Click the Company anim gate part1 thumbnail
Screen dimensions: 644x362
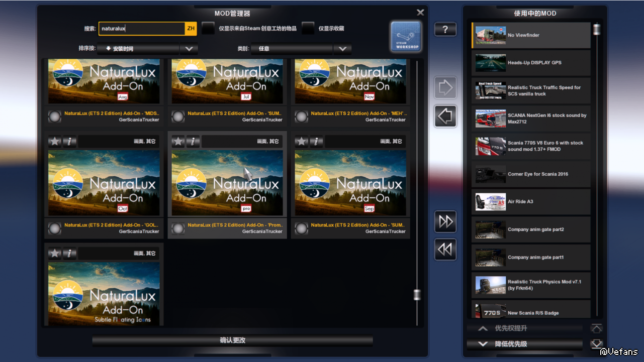coord(491,258)
